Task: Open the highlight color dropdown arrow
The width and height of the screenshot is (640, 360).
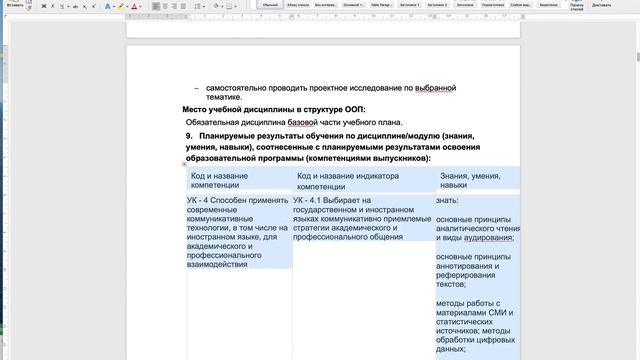Action: click(127, 7)
